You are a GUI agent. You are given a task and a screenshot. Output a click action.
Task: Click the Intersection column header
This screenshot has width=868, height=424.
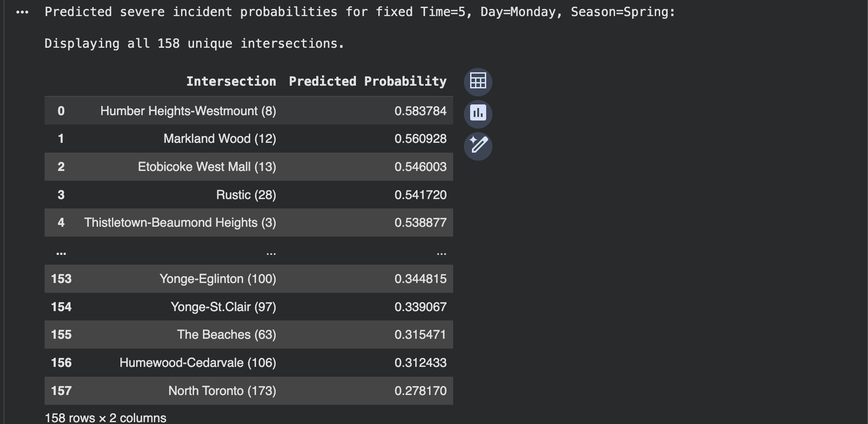(231, 81)
